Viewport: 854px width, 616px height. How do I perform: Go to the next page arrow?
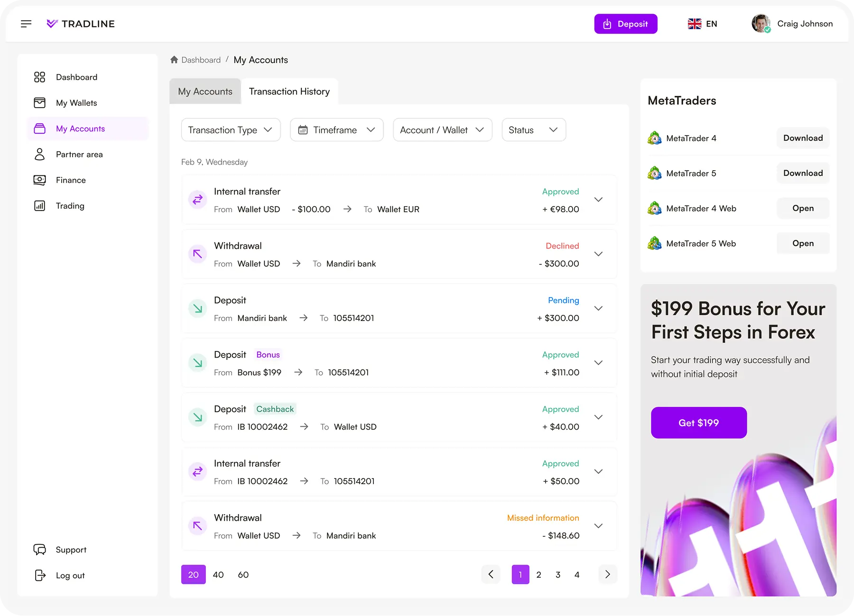coord(608,575)
